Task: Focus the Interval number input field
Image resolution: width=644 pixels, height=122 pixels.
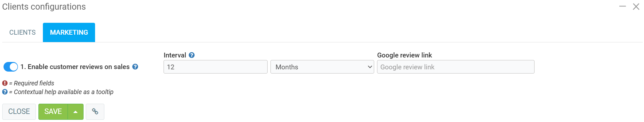Action: tap(215, 67)
